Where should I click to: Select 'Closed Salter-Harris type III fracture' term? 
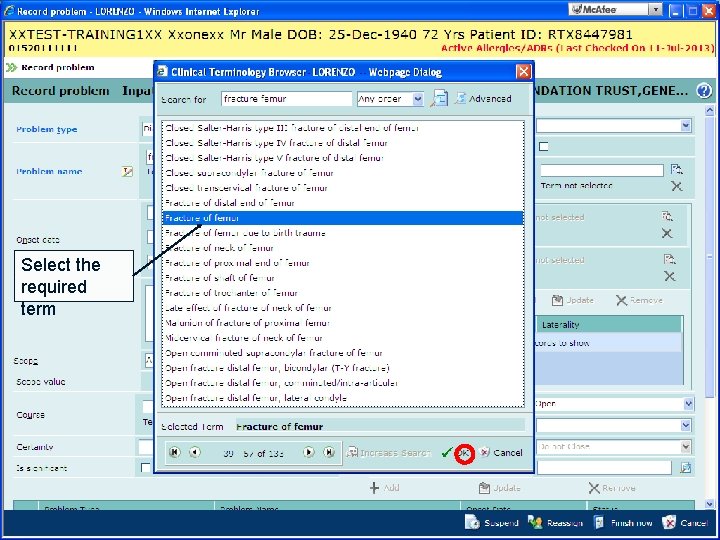pos(343,128)
